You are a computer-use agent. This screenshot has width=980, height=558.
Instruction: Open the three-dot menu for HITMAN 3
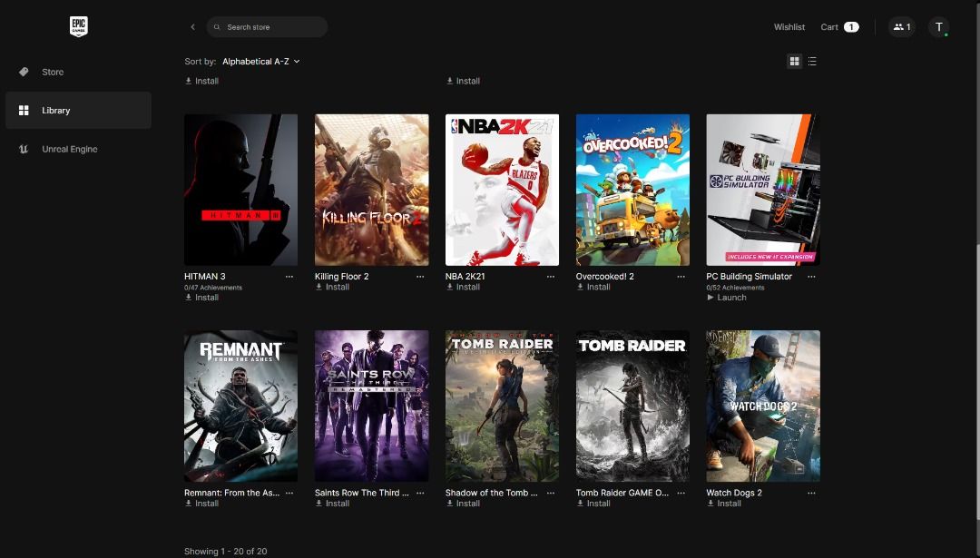289,277
